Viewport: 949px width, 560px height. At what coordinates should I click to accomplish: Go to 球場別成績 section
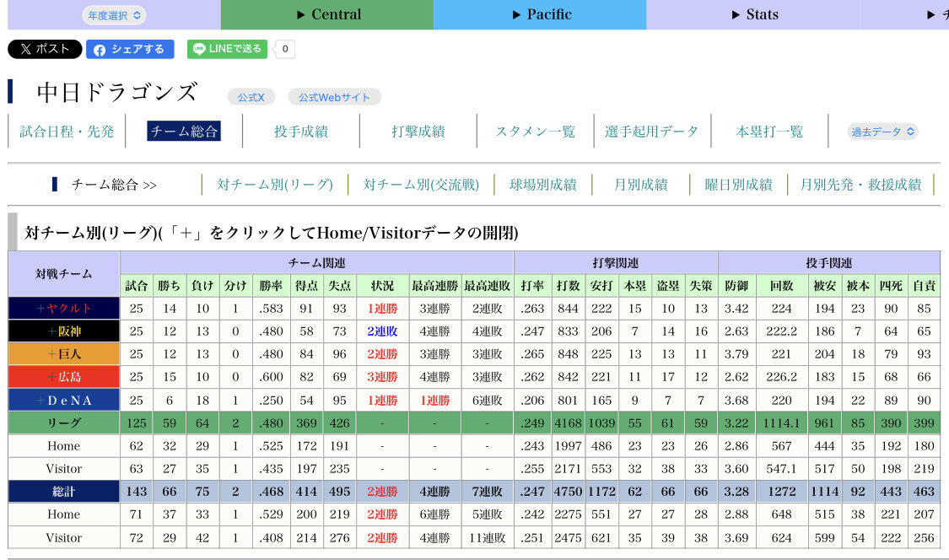pyautogui.click(x=543, y=185)
